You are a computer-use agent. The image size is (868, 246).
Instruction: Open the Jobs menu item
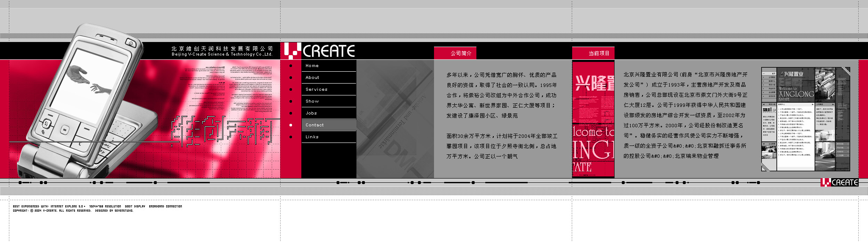(x=328, y=113)
